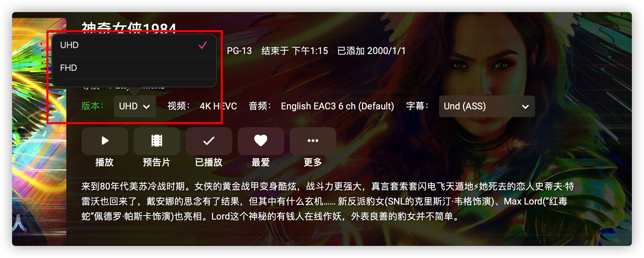Click the pink checkmark beside UHD
Image resolution: width=644 pixels, height=258 pixels.
pos(202,45)
